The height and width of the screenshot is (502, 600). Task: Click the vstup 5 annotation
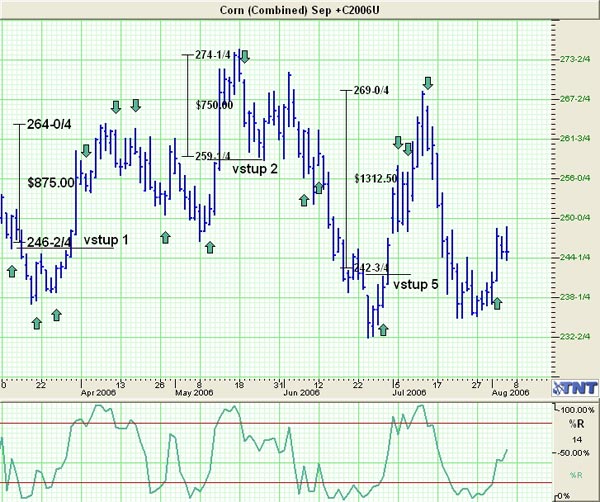click(416, 284)
